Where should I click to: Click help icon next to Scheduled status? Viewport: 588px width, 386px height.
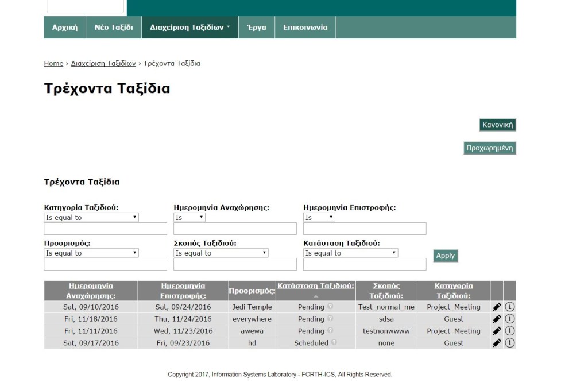coord(334,343)
